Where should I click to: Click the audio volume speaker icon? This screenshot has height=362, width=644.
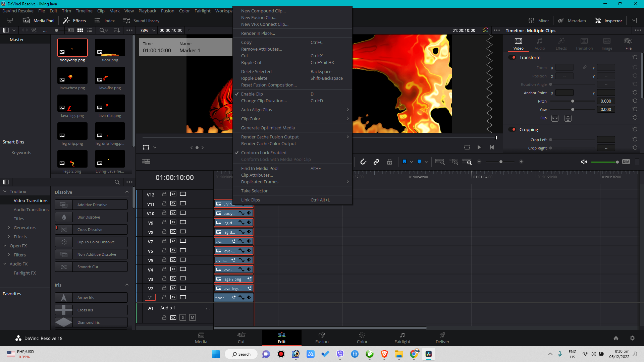584,162
